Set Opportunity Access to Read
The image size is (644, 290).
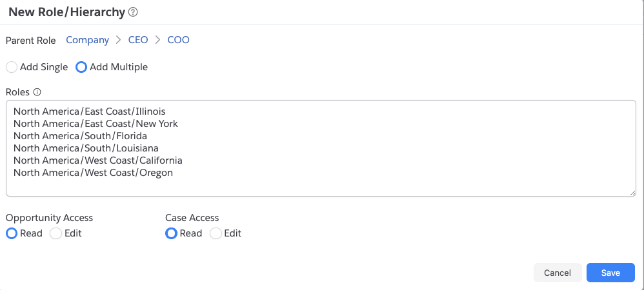click(x=12, y=233)
